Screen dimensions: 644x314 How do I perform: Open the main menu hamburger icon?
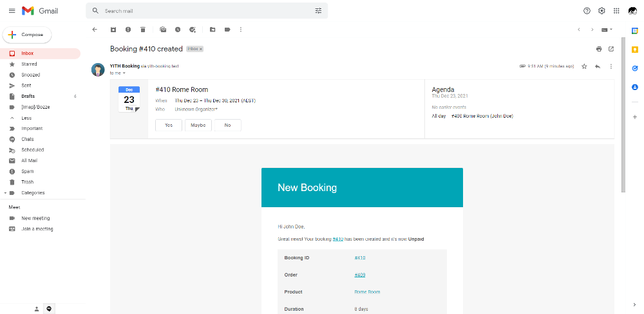pyautogui.click(x=12, y=11)
